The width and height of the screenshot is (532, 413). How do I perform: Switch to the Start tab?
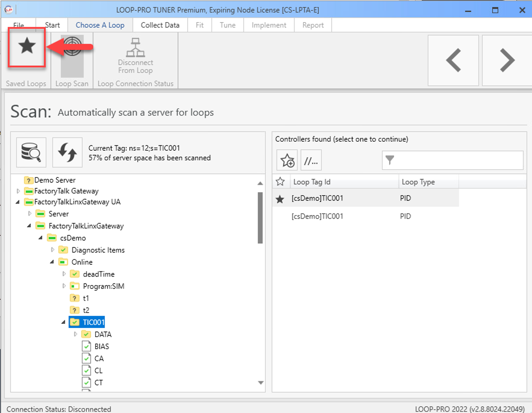pos(52,25)
